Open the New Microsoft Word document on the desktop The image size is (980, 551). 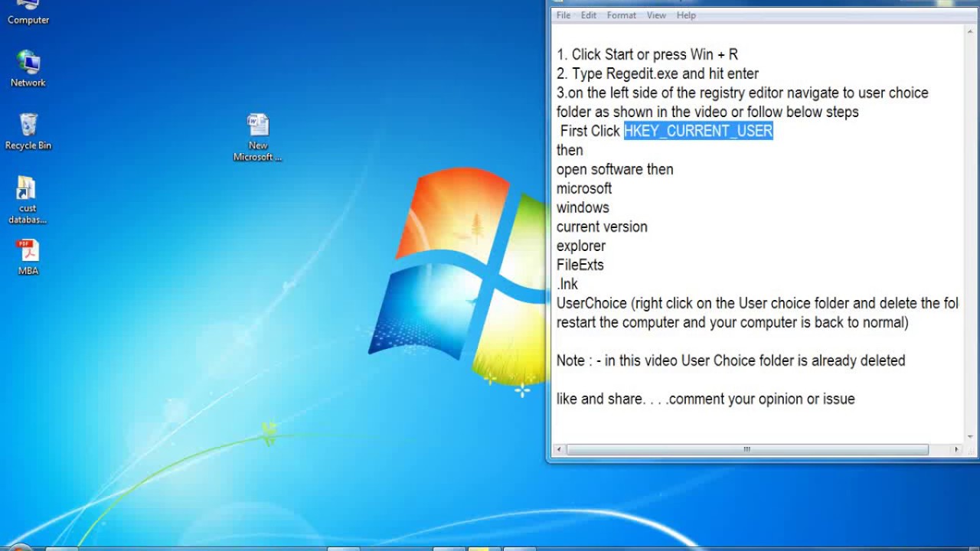coord(258,126)
